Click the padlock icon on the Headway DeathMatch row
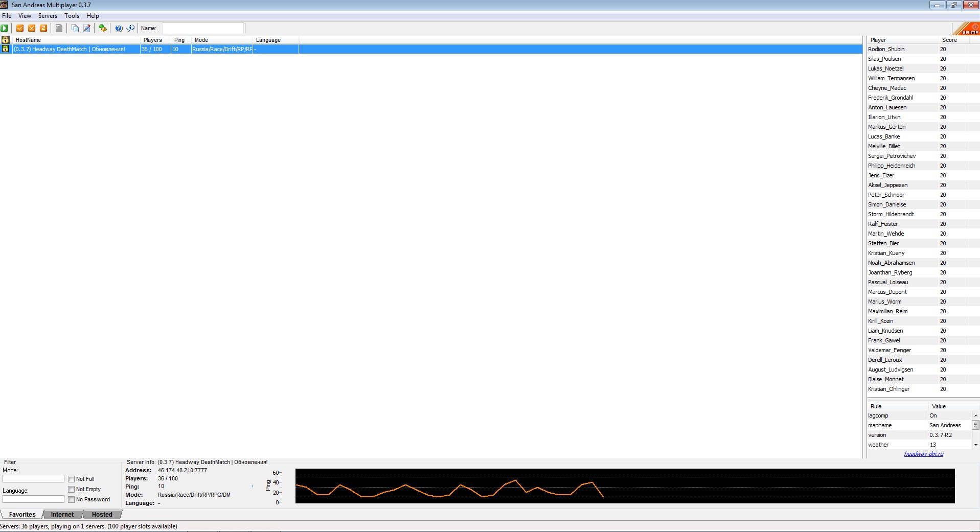Screen dimensions: 980x532 click(6, 49)
